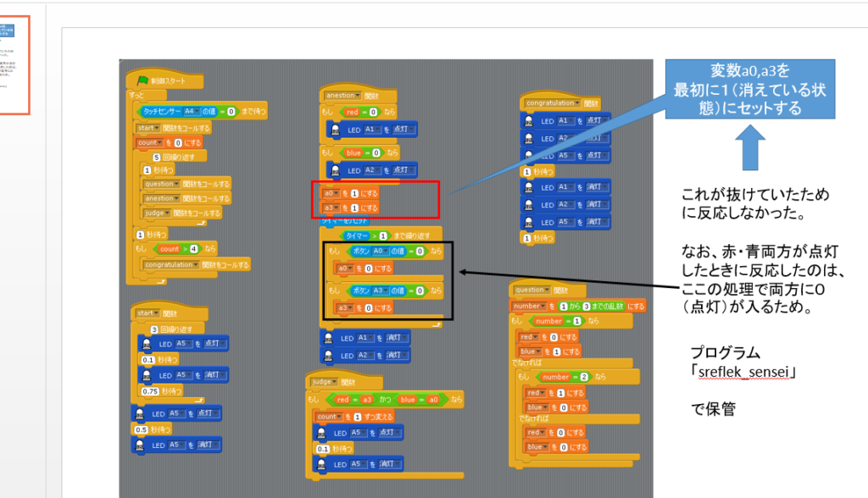
Task: Select the slide thumbnail in the left panel
Action: click(14, 64)
